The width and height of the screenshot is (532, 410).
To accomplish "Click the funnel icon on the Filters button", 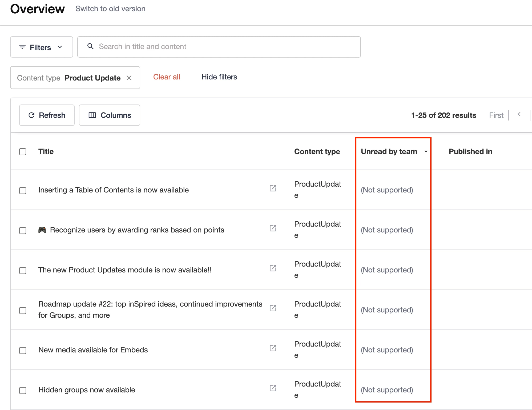I will pos(23,47).
